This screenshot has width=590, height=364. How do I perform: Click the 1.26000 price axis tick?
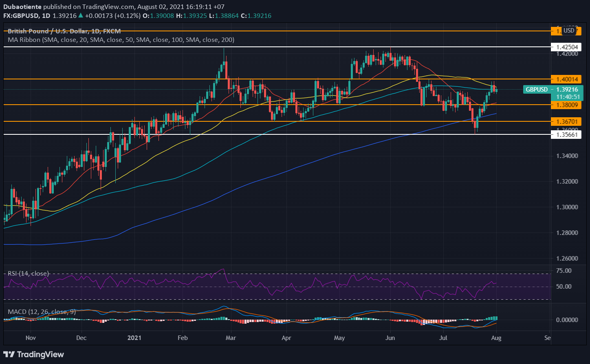pos(567,259)
